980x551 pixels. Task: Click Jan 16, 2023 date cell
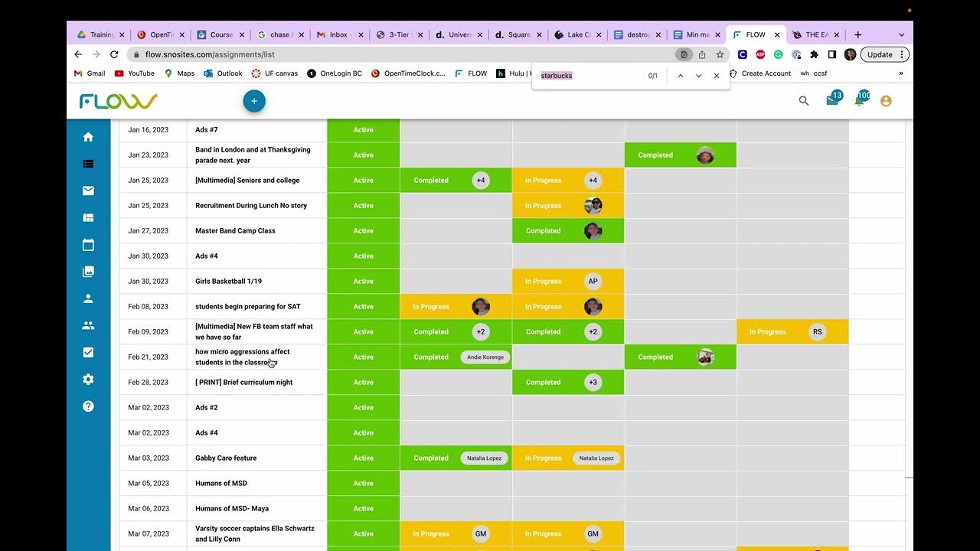click(149, 130)
